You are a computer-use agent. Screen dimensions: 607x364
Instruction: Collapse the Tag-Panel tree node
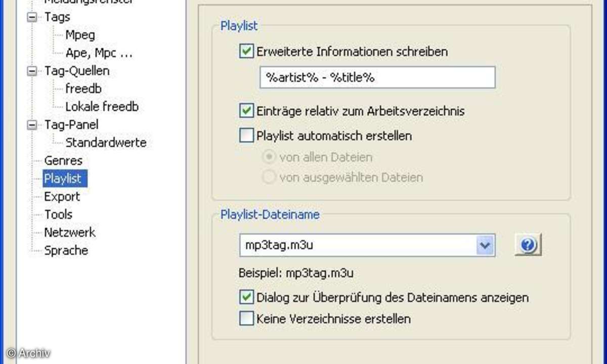click(x=33, y=124)
